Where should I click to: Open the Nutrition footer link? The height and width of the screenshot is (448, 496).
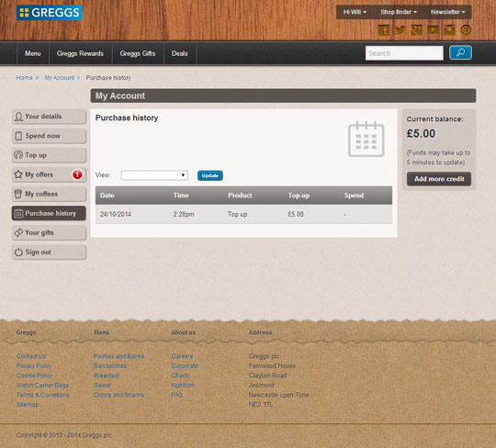point(183,386)
